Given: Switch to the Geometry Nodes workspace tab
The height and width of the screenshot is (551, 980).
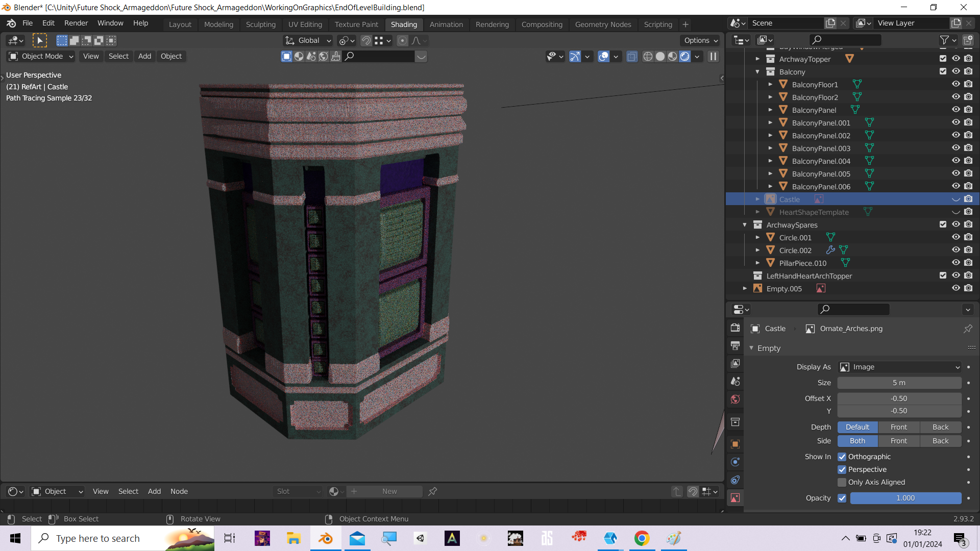Looking at the screenshot, I should [x=603, y=24].
